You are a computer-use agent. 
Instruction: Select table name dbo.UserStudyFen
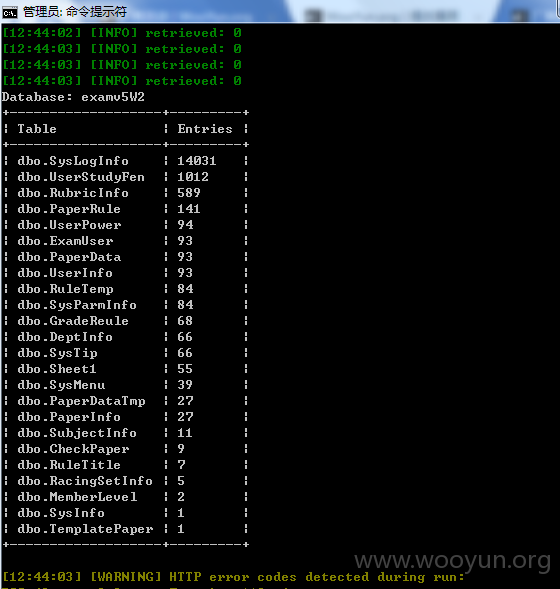coord(81,177)
